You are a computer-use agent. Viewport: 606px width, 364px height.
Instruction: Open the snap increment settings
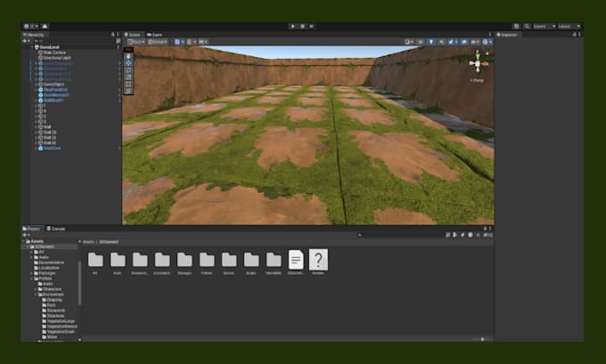tap(203, 42)
